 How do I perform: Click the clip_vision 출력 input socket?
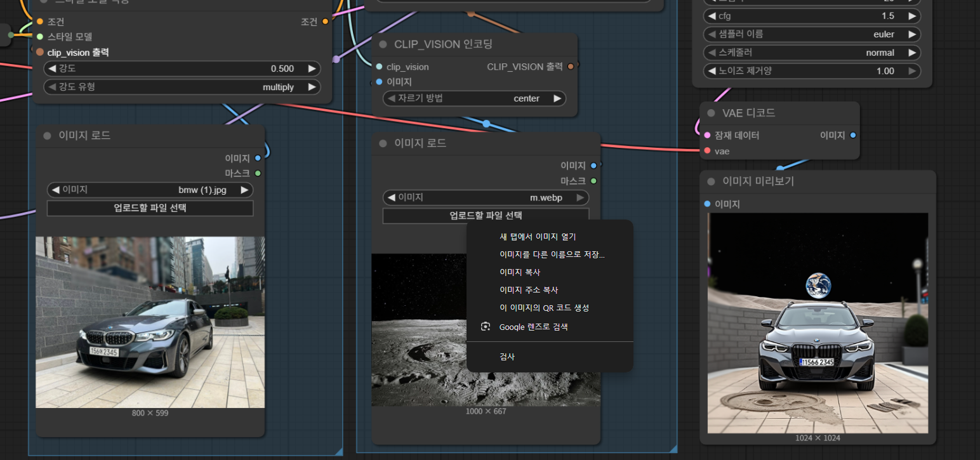point(40,52)
